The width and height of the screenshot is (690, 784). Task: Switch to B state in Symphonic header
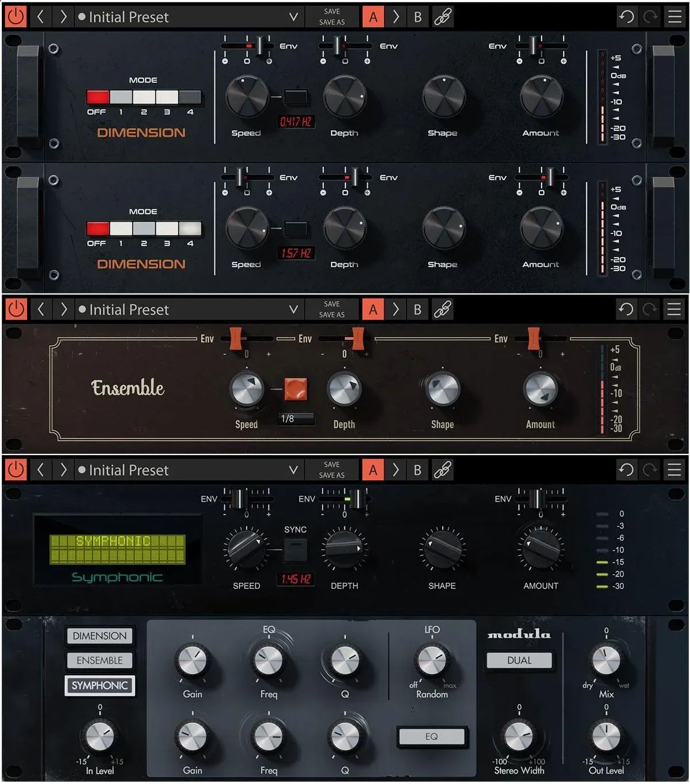tap(417, 470)
